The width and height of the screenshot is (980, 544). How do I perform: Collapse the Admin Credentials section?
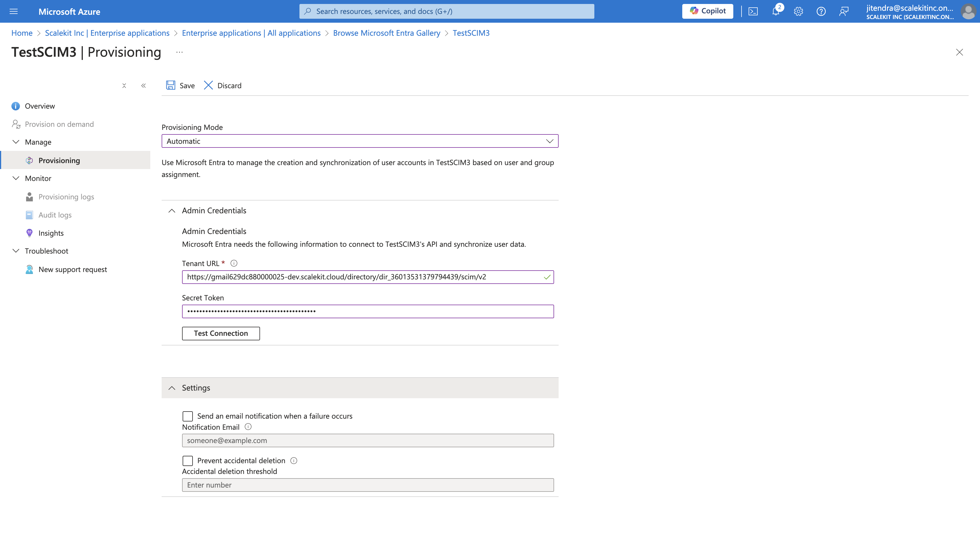point(172,211)
